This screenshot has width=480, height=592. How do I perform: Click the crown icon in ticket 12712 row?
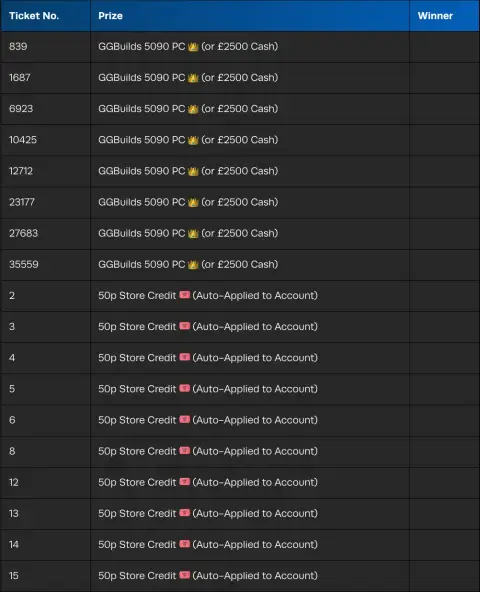pyautogui.click(x=193, y=171)
